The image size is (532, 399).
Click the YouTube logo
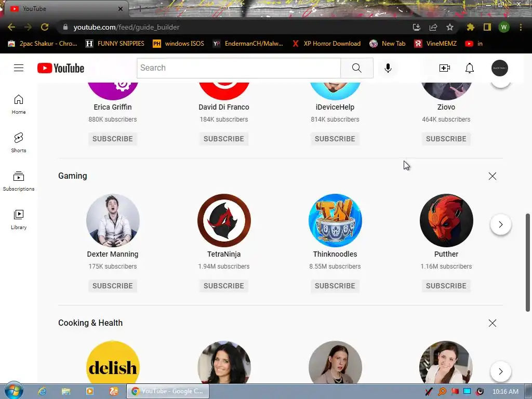[x=61, y=68]
